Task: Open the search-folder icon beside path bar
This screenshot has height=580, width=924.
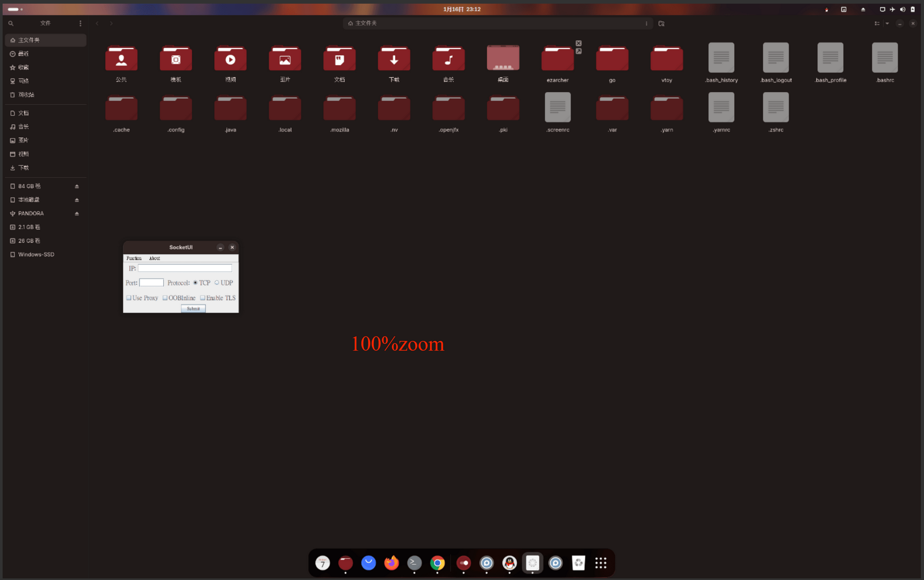Action: pyautogui.click(x=661, y=23)
